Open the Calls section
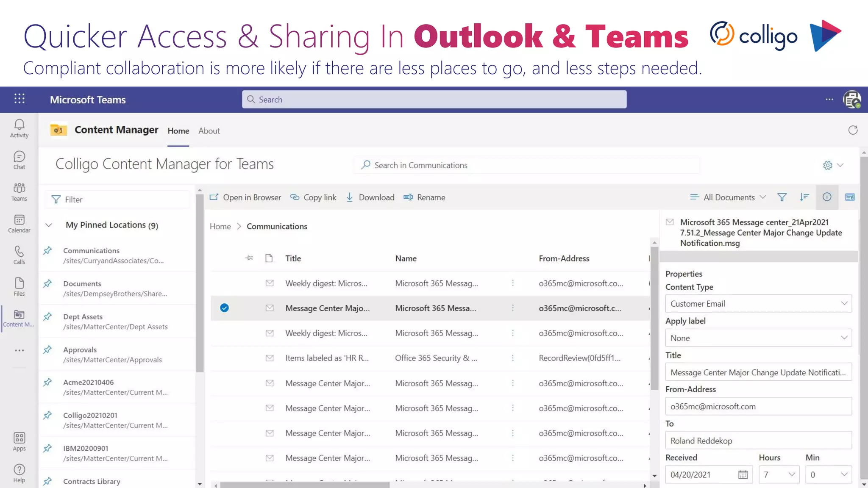The height and width of the screenshot is (488, 868). click(19, 255)
